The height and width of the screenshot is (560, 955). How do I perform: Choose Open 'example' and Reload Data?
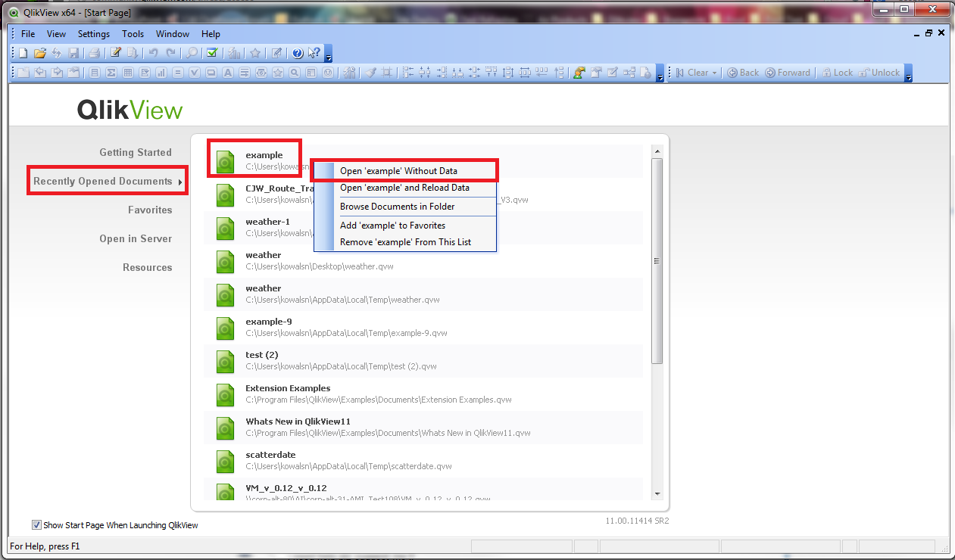click(x=405, y=188)
